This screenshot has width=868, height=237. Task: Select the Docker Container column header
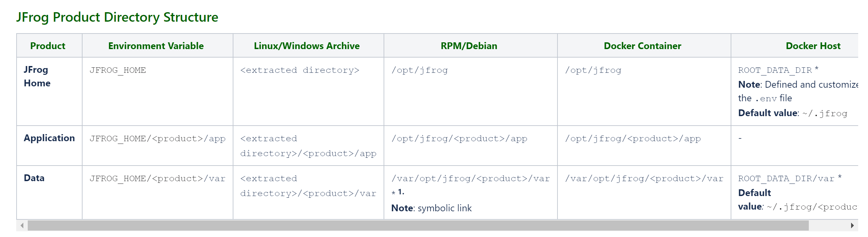point(642,46)
